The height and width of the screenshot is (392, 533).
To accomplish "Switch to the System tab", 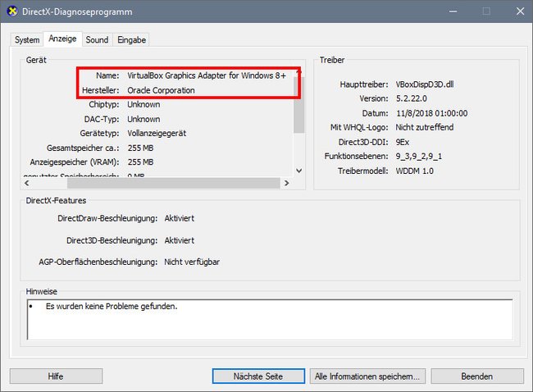I will click(x=27, y=40).
